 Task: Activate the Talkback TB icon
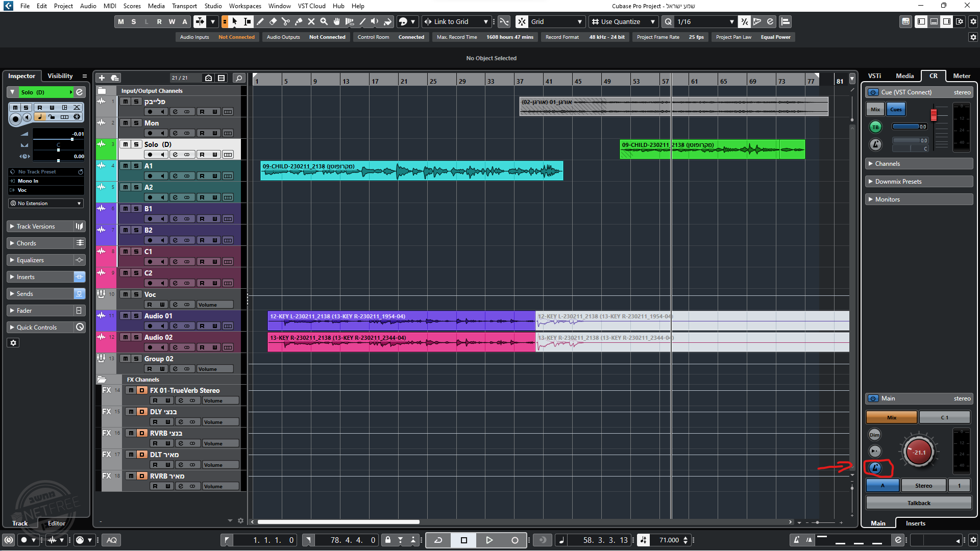[x=875, y=127]
